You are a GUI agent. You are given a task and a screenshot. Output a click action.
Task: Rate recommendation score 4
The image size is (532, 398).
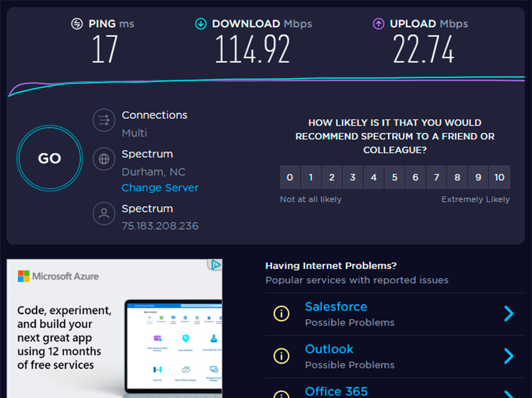(374, 177)
